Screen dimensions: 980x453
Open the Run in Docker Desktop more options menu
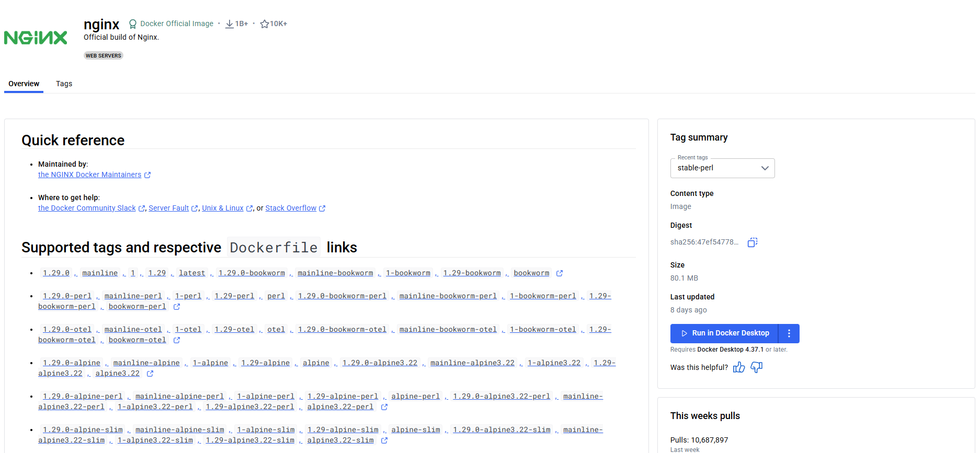pos(789,333)
